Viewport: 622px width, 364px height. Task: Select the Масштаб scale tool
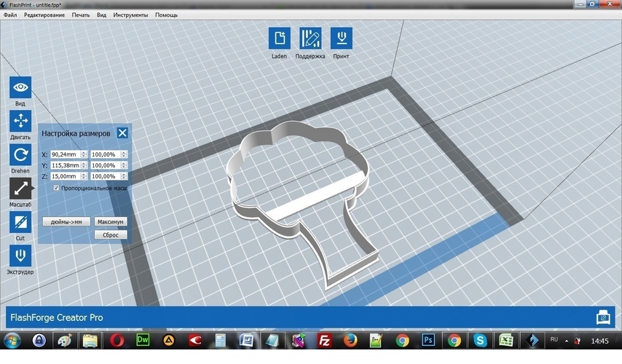pos(20,189)
